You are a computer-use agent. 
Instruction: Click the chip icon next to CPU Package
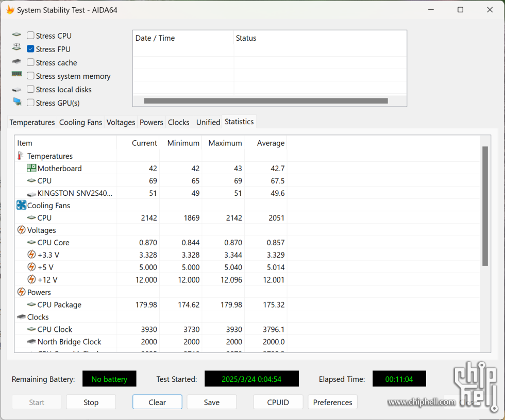click(x=31, y=305)
